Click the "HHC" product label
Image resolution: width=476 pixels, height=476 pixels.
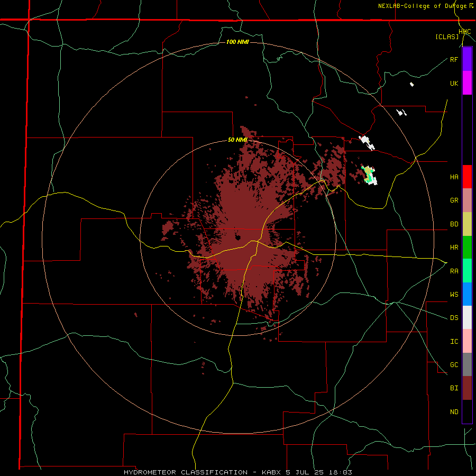coord(464,32)
